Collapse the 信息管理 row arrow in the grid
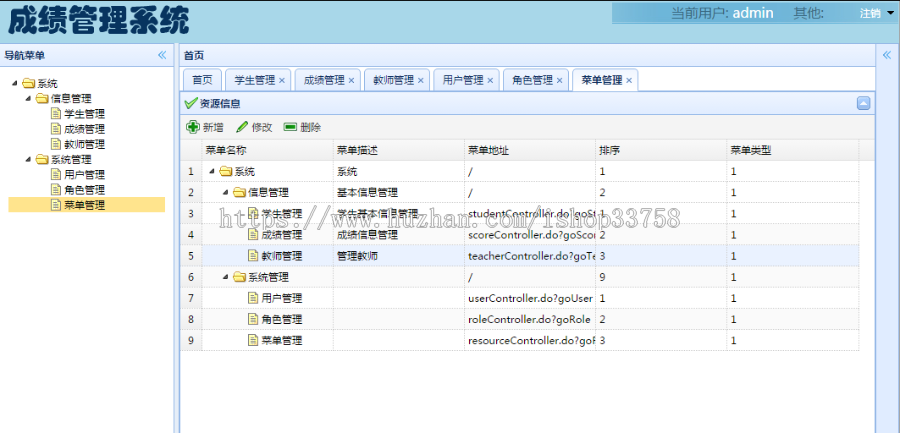This screenshot has width=900, height=433. (226, 192)
